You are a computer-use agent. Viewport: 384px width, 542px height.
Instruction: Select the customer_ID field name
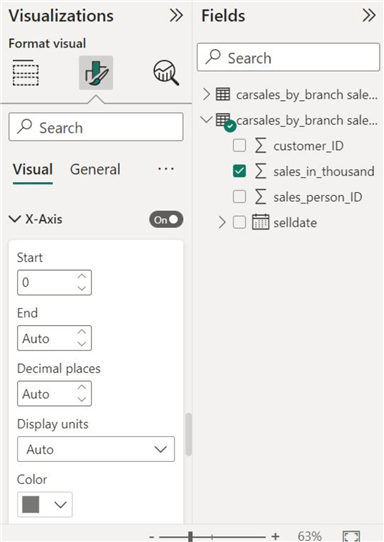(x=308, y=146)
